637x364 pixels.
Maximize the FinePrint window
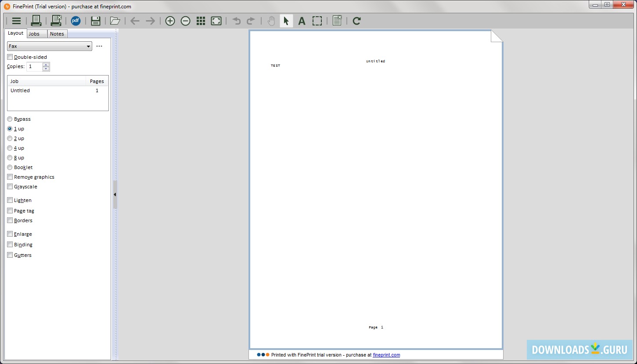(x=607, y=4)
